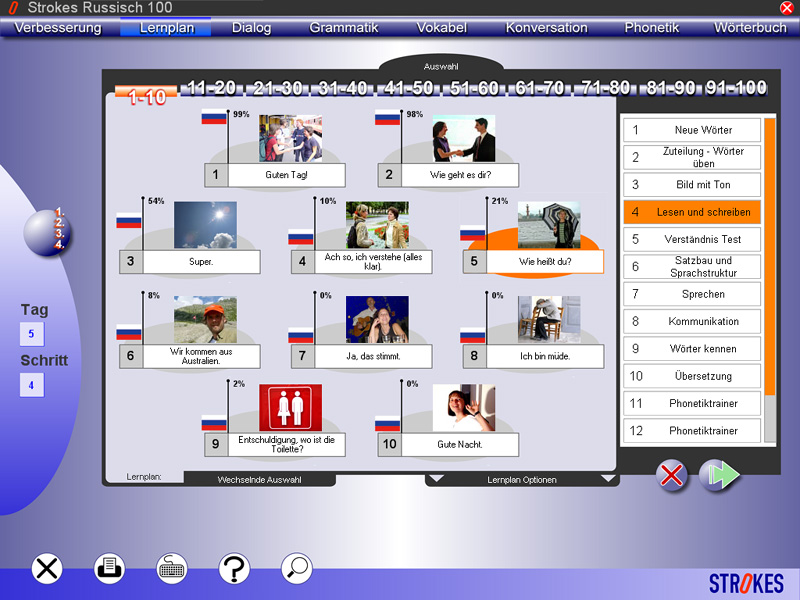Open the Wörterbuch menu
This screenshot has width=800, height=600.
click(x=750, y=28)
